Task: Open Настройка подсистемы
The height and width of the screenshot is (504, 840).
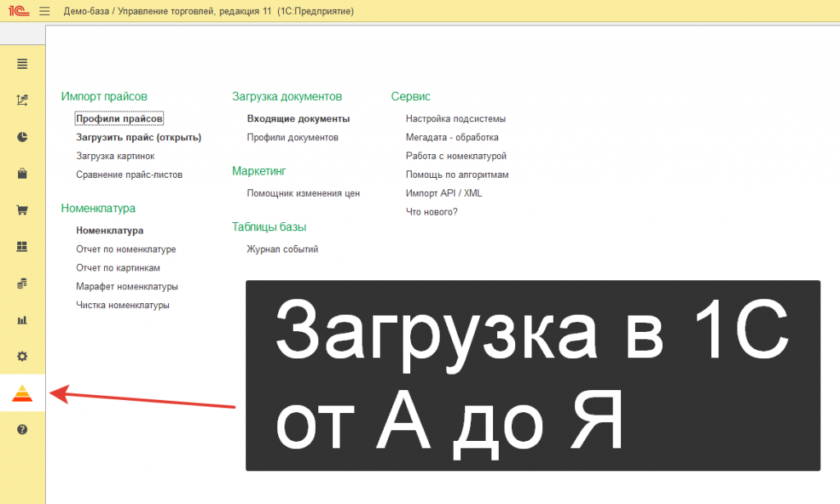Action: pyautogui.click(x=456, y=119)
